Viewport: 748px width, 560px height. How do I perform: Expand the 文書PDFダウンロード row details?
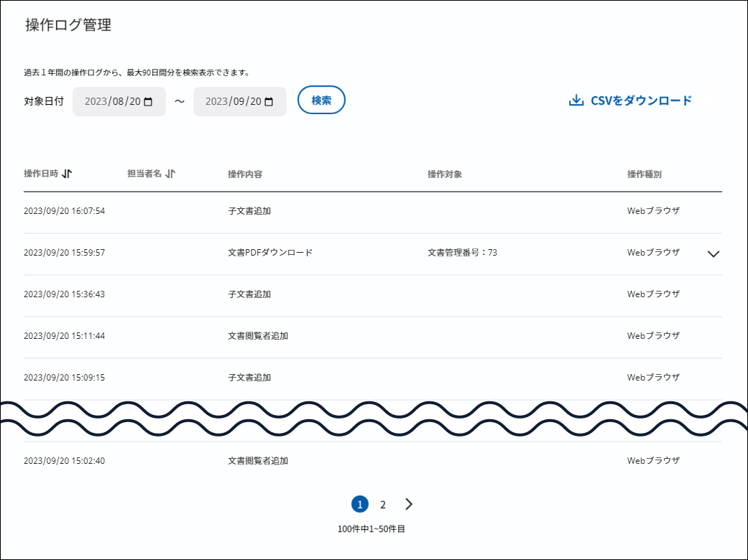pyautogui.click(x=713, y=253)
